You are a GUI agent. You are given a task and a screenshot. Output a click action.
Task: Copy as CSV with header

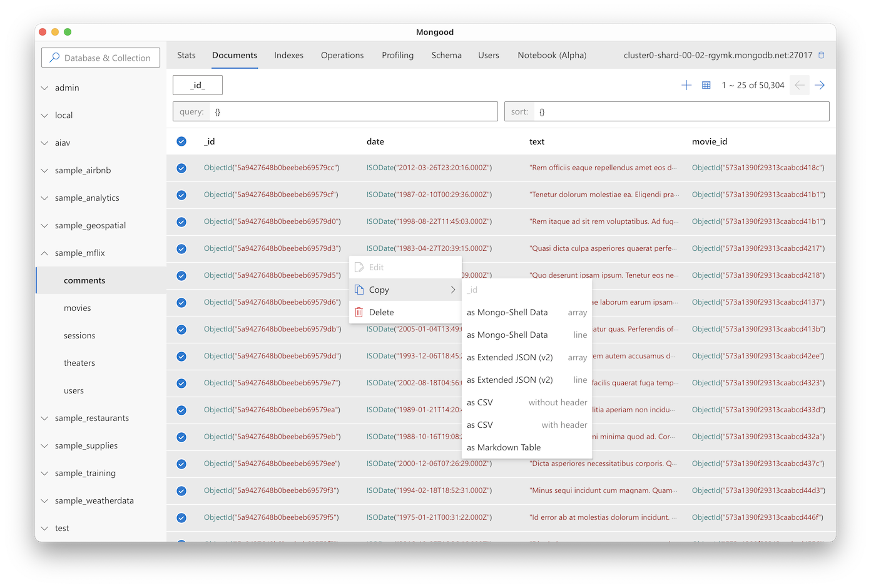coord(527,425)
